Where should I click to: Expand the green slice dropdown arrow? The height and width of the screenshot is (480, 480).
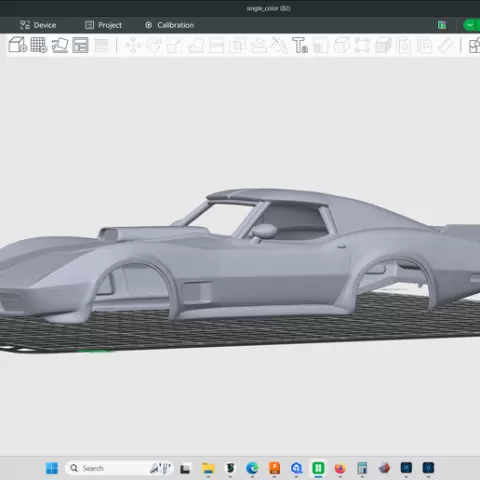[470, 25]
